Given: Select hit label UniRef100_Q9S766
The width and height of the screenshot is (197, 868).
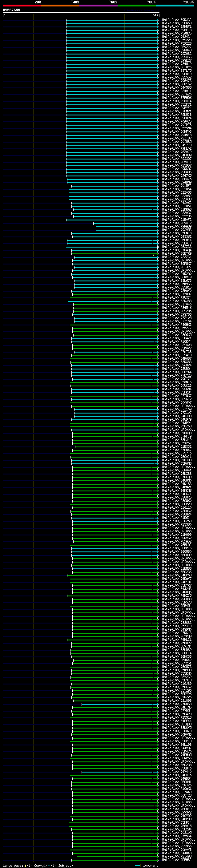Looking at the screenshot, I should [177, 314].
